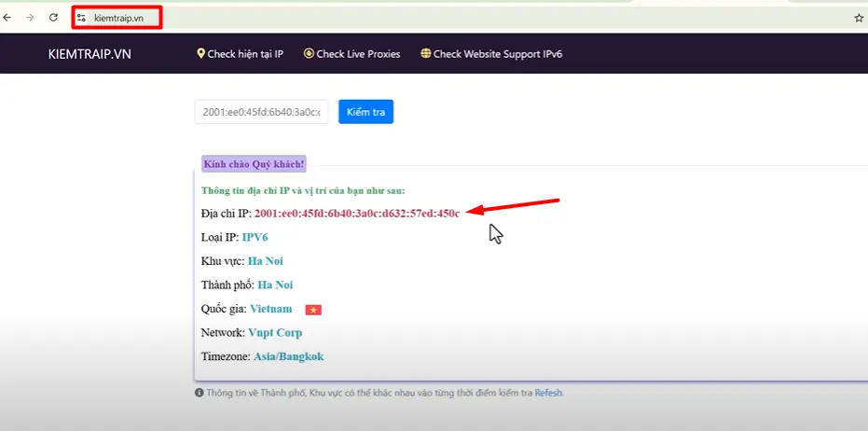
Task: Open site information icon beside kiemtraip.vn URL
Action: click(x=82, y=17)
